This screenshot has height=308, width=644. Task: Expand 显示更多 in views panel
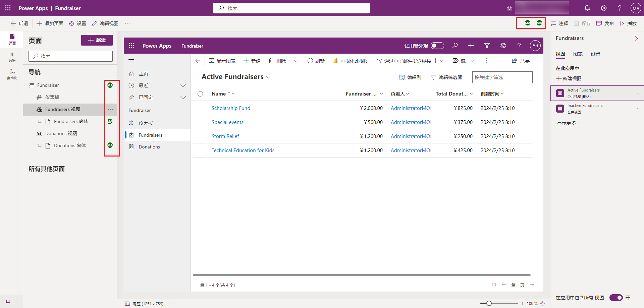click(x=569, y=123)
